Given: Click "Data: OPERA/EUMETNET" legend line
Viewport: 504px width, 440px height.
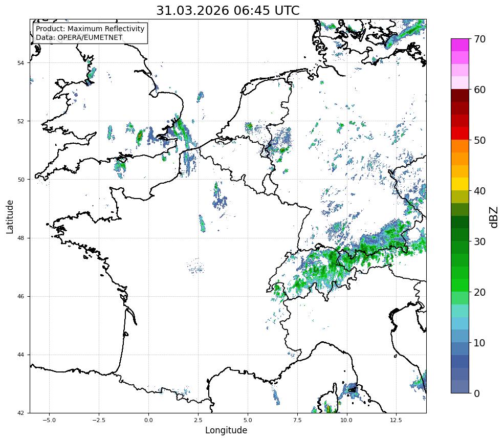Looking at the screenshot, I should (79, 37).
